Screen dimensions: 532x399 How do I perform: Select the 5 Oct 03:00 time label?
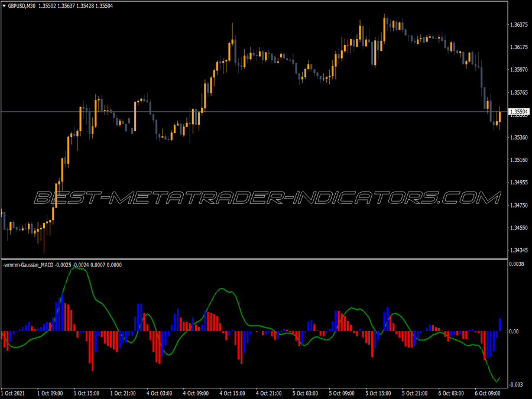click(305, 393)
